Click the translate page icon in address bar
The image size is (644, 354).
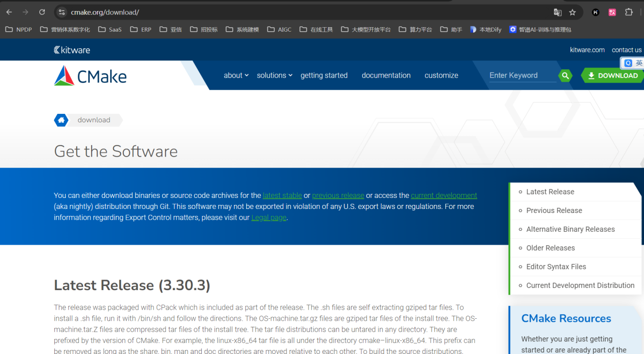(557, 12)
